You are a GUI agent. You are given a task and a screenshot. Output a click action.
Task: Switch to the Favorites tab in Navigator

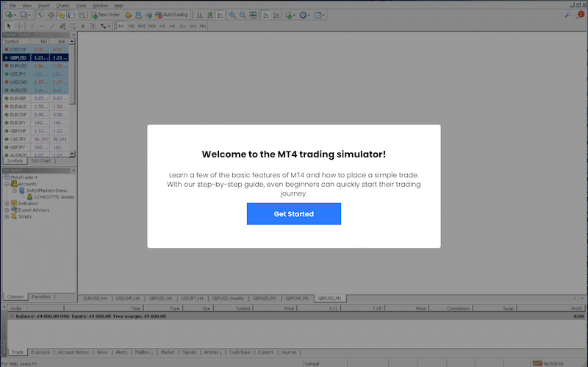[41, 296]
